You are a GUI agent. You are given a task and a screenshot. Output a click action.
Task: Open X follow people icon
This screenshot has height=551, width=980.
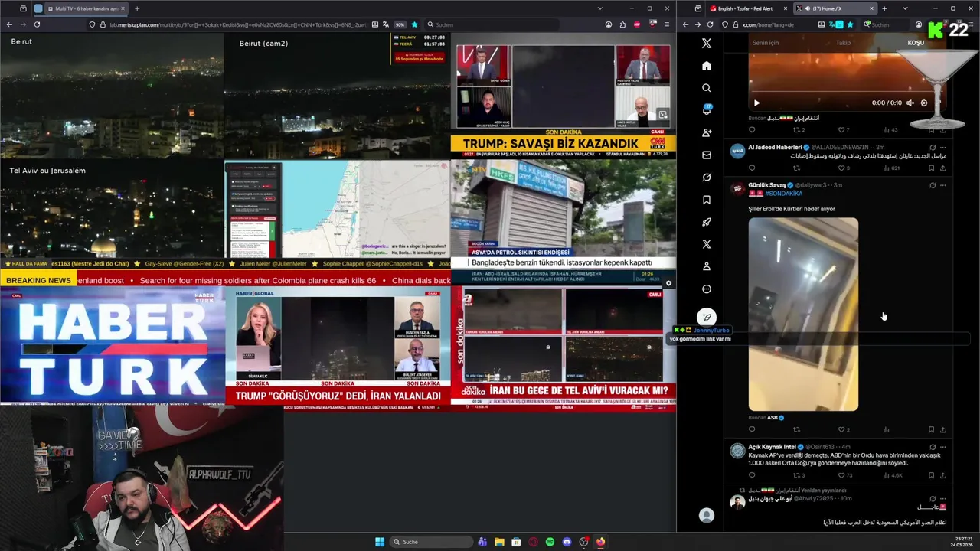coord(706,132)
